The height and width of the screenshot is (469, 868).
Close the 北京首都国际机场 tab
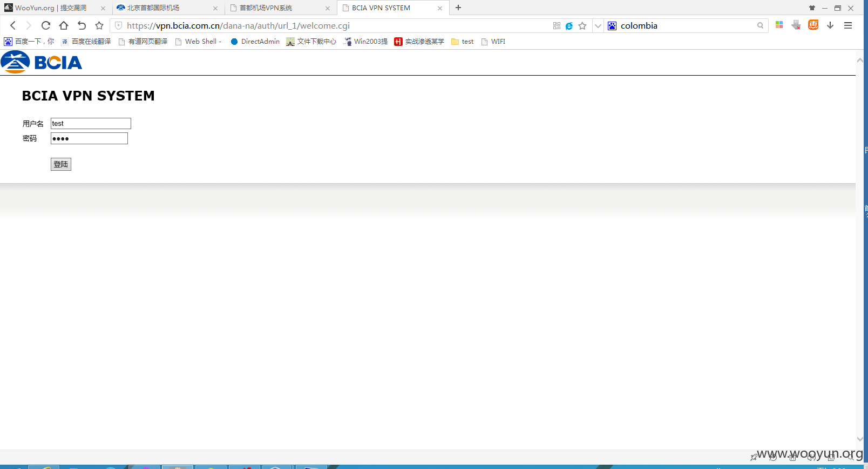pyautogui.click(x=215, y=8)
